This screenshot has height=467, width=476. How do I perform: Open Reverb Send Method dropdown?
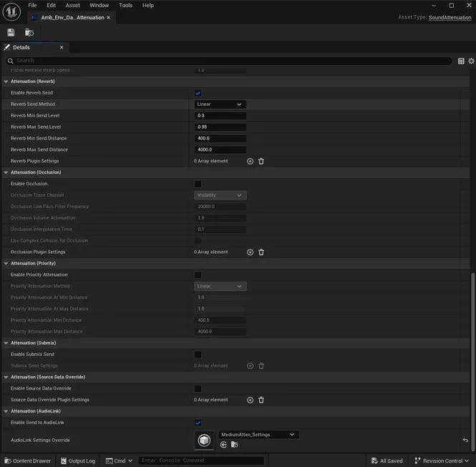pyautogui.click(x=220, y=104)
